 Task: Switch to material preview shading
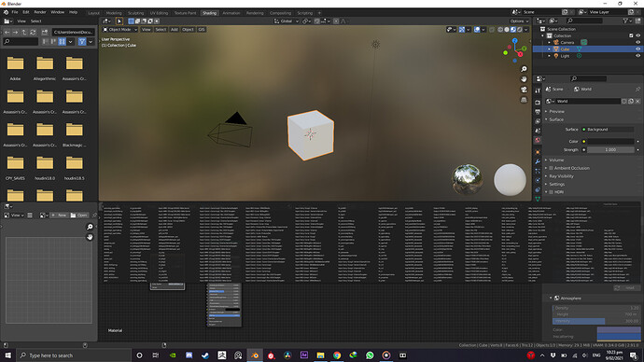[x=513, y=30]
